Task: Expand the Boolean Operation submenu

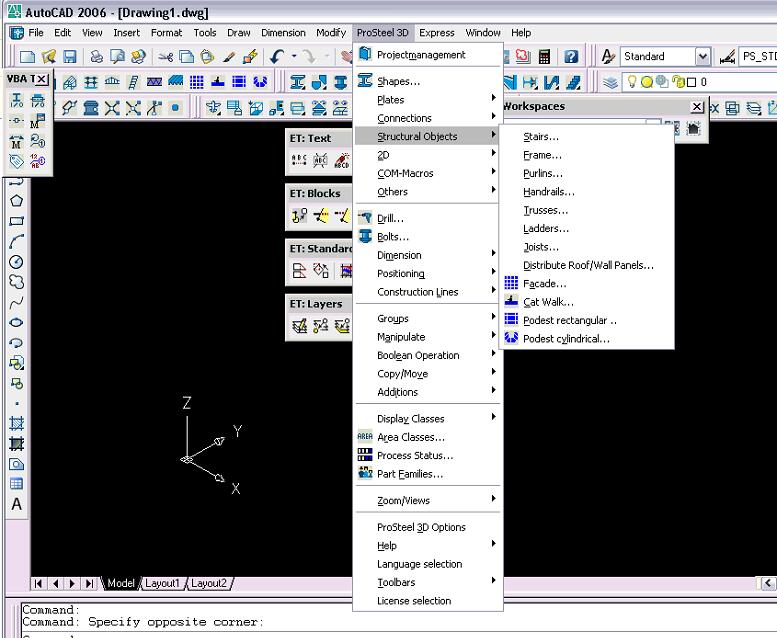Action: tap(426, 355)
